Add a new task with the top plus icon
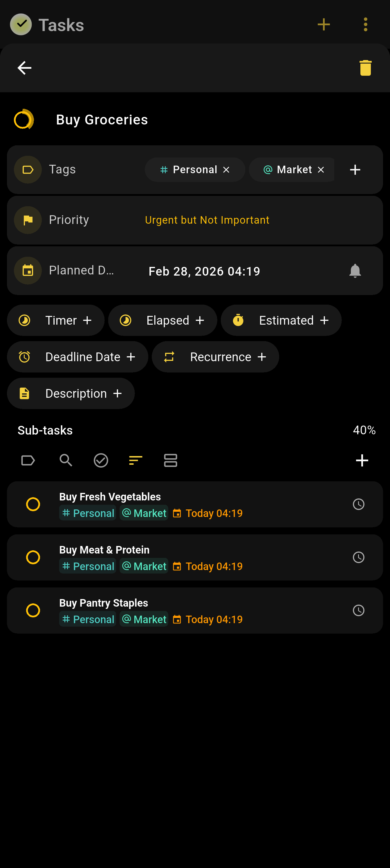This screenshot has width=390, height=868. coord(324,25)
